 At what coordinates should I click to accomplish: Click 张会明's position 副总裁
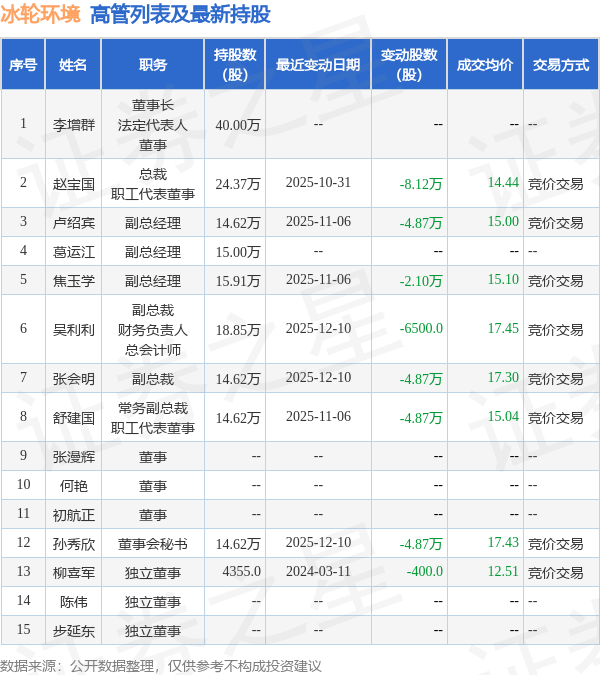point(153,379)
